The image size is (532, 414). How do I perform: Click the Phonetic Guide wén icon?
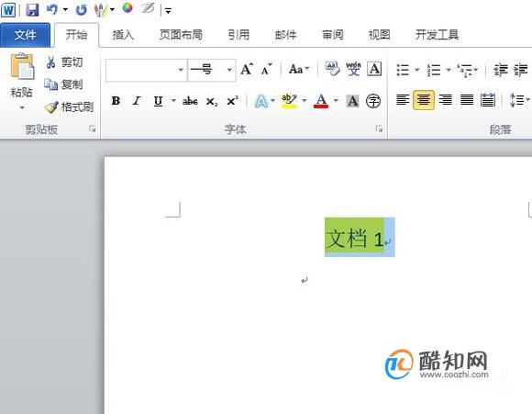(353, 69)
